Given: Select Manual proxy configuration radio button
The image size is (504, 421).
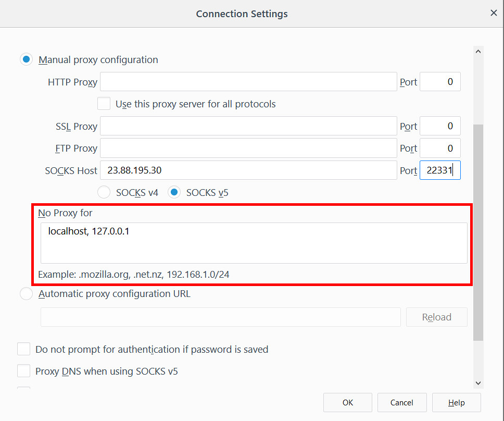Looking at the screenshot, I should (27, 59).
